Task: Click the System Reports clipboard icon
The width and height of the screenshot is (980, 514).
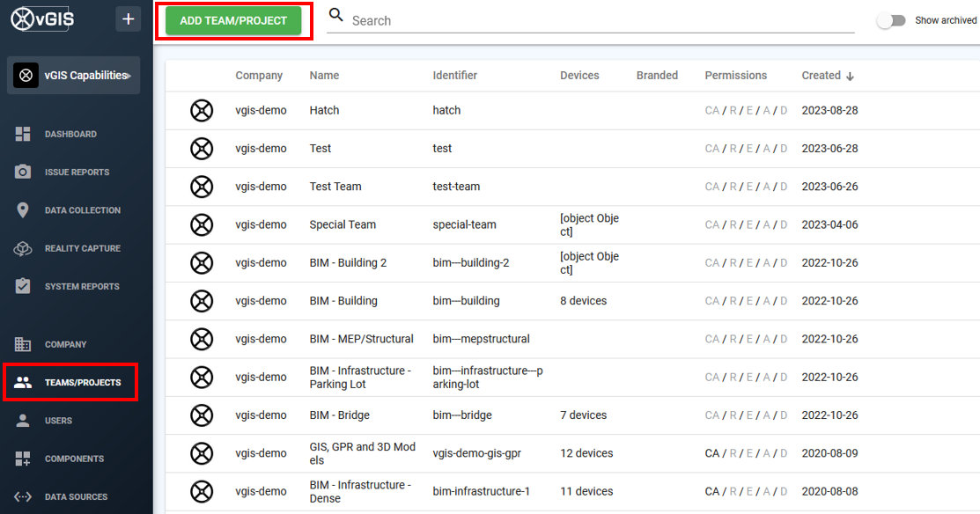Action: point(23,286)
